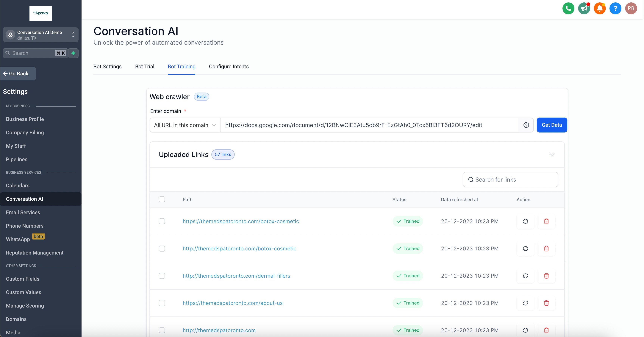The image size is (644, 337).
Task: Collapse the Uploaded Links section chevron
Action: pyautogui.click(x=552, y=155)
